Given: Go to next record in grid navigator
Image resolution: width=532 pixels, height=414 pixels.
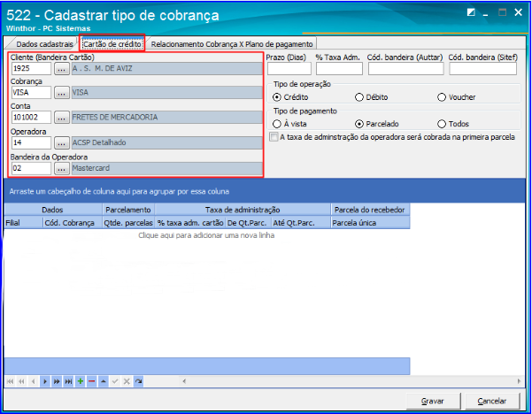Looking at the screenshot, I should [x=46, y=380].
